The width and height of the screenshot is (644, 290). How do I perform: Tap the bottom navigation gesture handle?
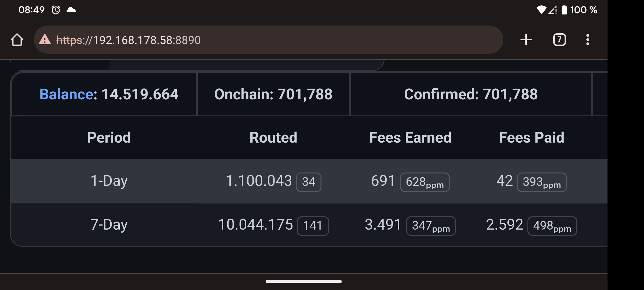point(304,281)
